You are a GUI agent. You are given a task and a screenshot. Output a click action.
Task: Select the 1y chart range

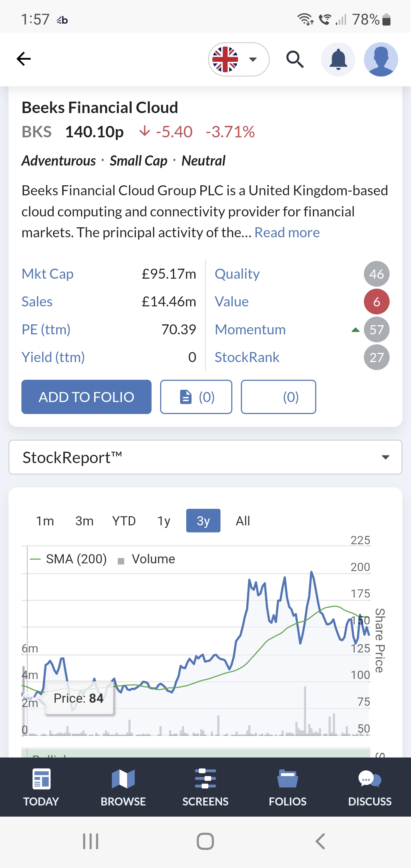pos(164,521)
